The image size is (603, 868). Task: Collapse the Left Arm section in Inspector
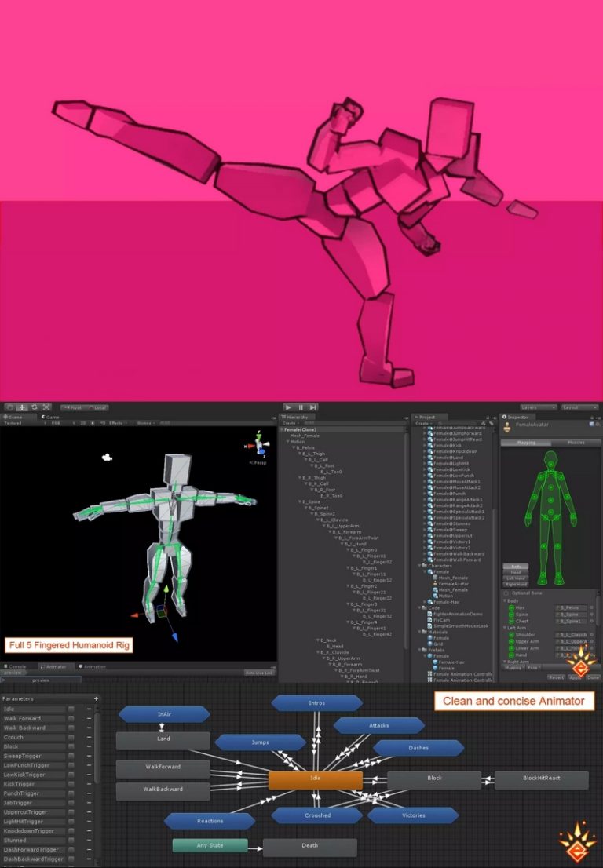(x=504, y=628)
